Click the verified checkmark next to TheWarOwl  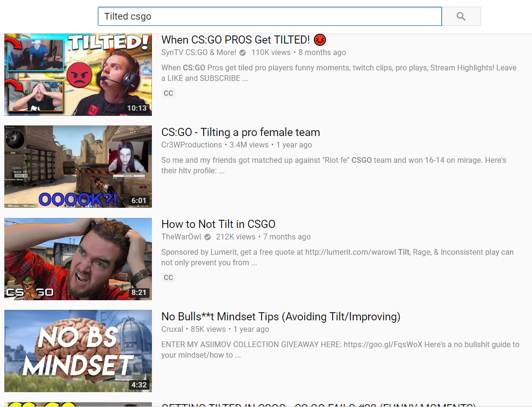point(208,237)
